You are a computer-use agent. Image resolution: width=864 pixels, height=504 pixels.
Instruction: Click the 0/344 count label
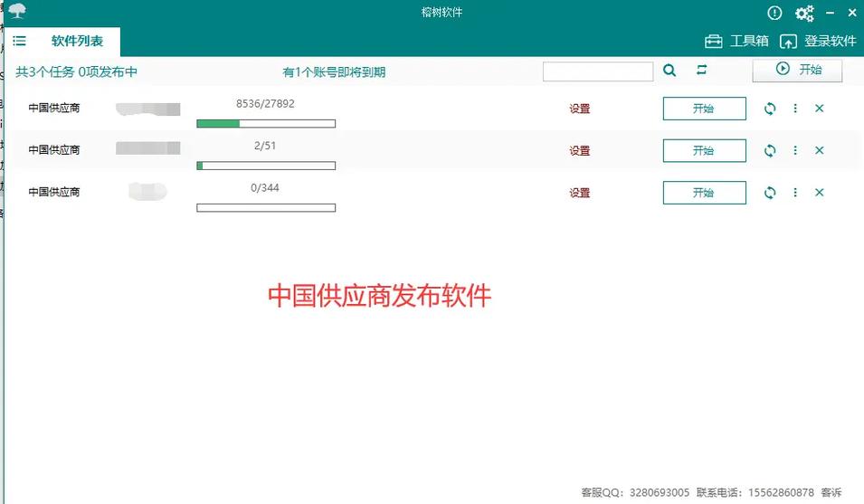pyautogui.click(x=264, y=188)
